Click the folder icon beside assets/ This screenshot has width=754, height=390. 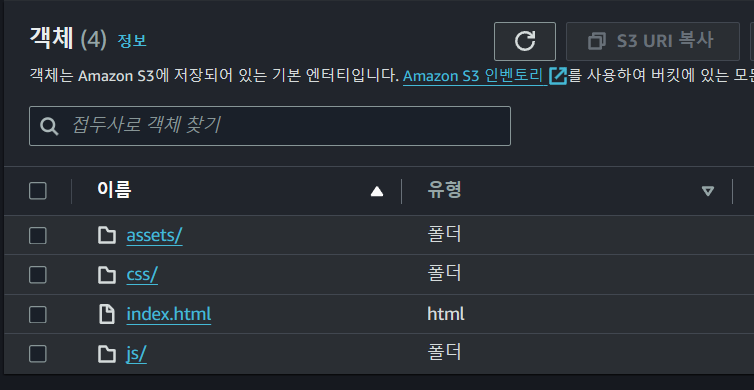(x=107, y=236)
